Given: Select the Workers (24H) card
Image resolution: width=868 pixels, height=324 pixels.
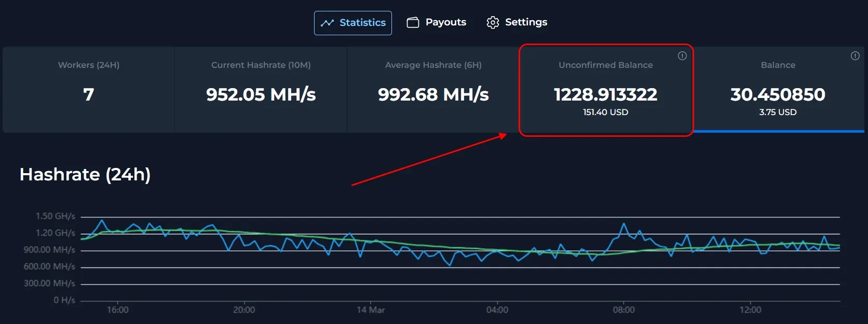Looking at the screenshot, I should [x=89, y=89].
